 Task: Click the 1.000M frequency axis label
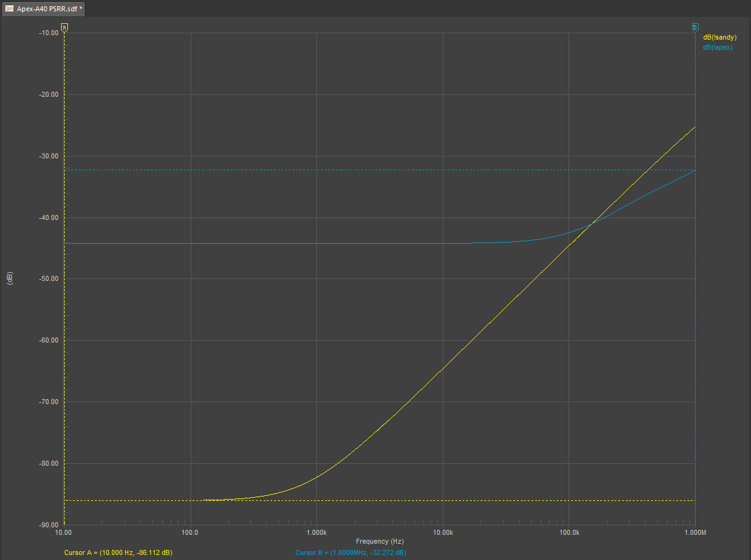tap(696, 533)
